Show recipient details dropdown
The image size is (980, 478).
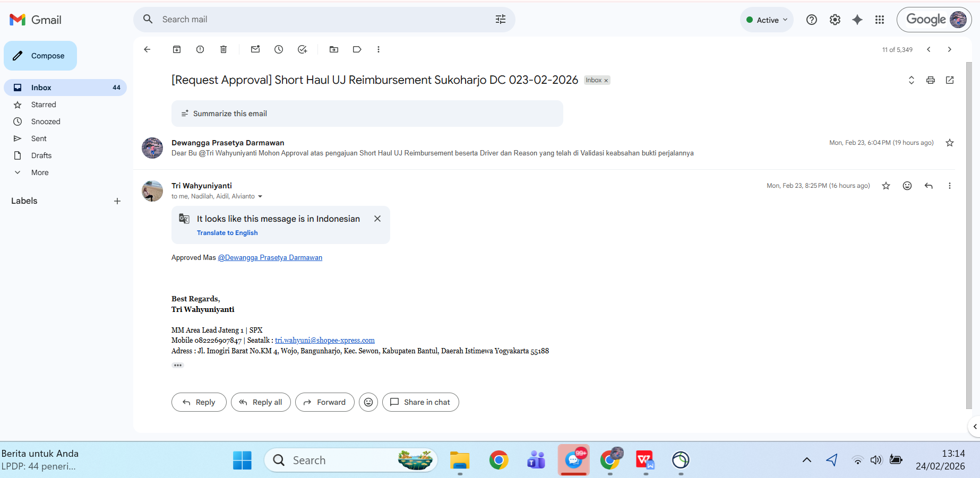[260, 196]
